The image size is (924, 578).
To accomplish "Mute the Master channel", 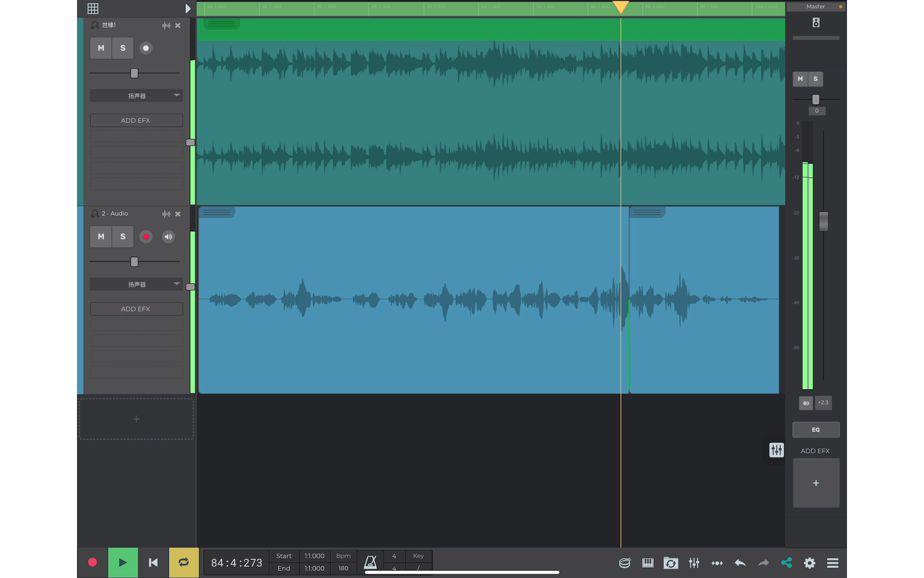I will click(x=800, y=79).
